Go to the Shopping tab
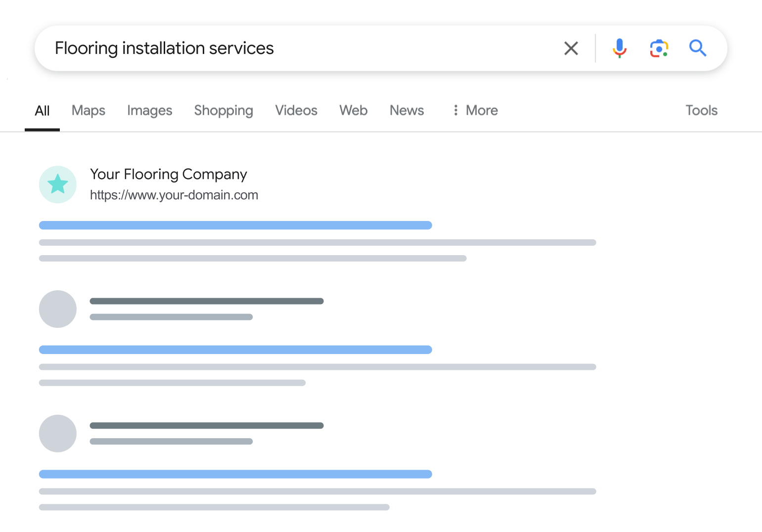Viewport: 762px width, 532px height. (224, 111)
